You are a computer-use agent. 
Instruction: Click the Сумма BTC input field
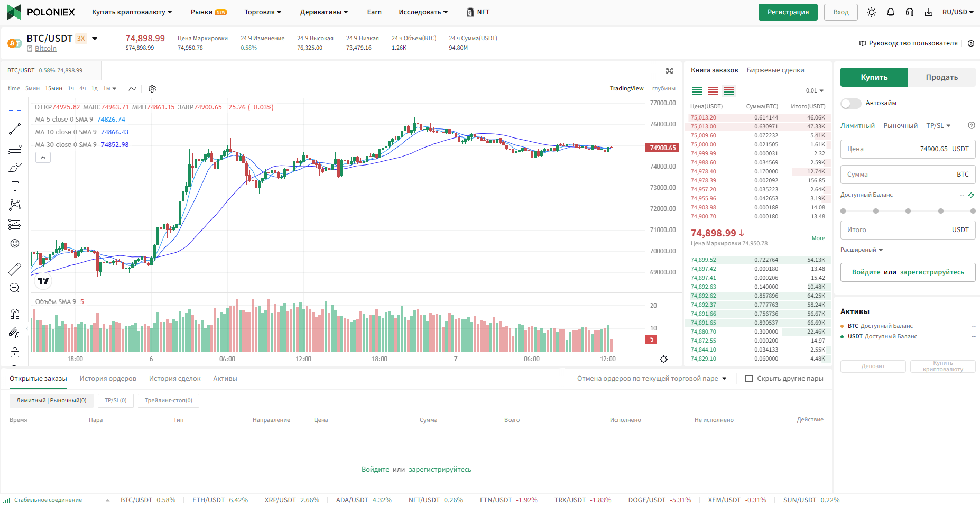(908, 175)
